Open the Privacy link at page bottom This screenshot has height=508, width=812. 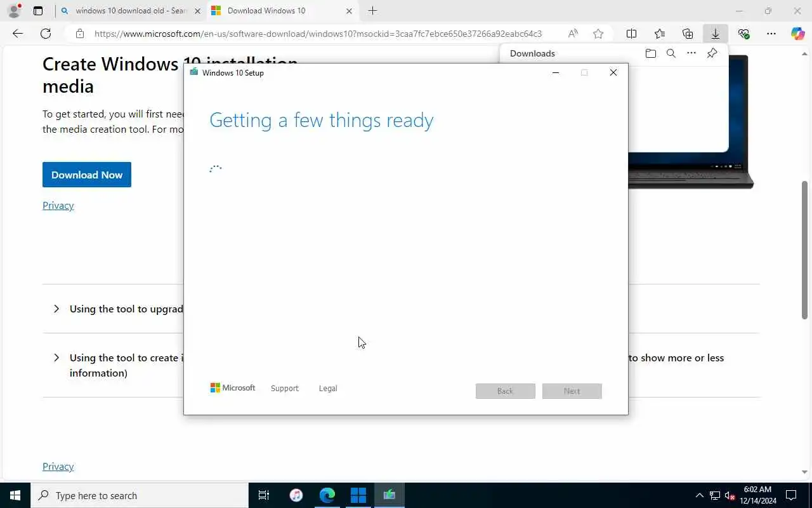tap(58, 466)
